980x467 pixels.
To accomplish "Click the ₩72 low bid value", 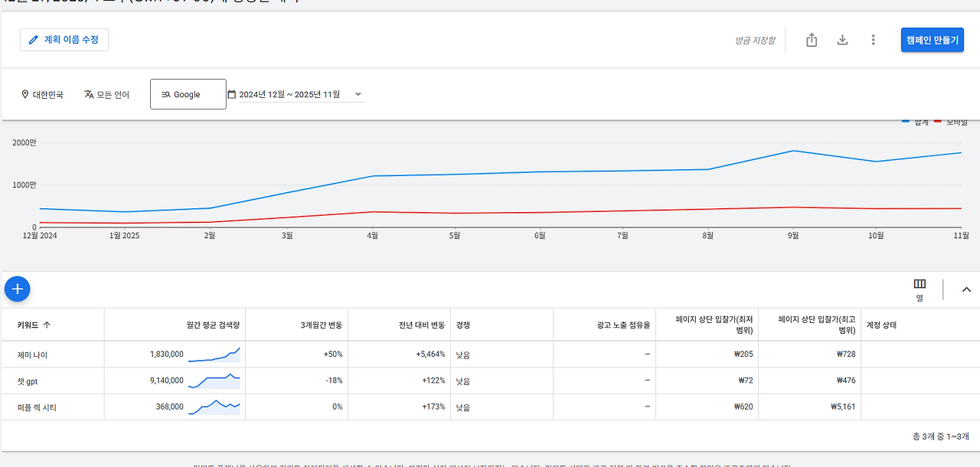I will 746,380.
